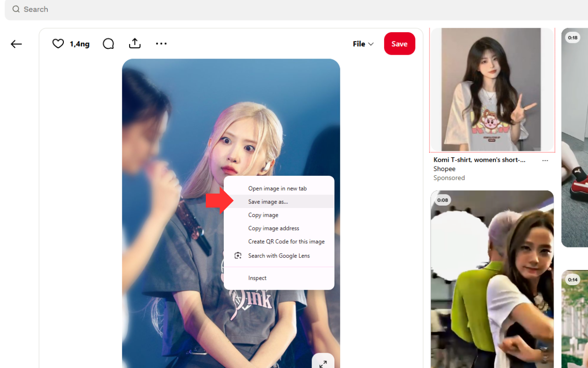Image resolution: width=588 pixels, height=368 pixels.
Task: Click the Komi T-shirt title link
Action: [479, 160]
